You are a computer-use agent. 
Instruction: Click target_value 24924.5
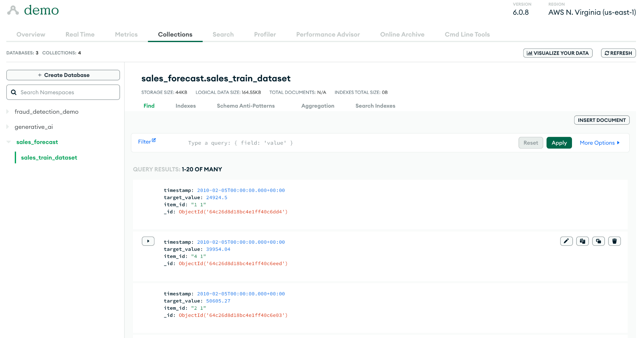pos(217,198)
